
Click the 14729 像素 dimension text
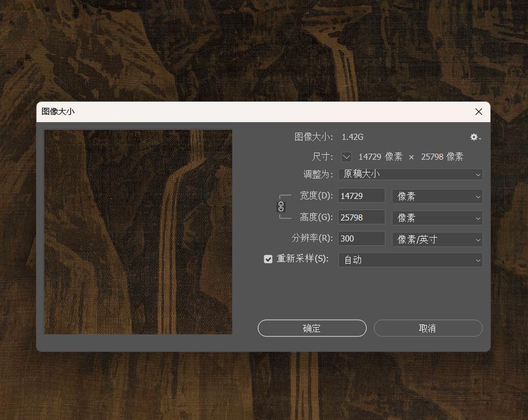[380, 157]
